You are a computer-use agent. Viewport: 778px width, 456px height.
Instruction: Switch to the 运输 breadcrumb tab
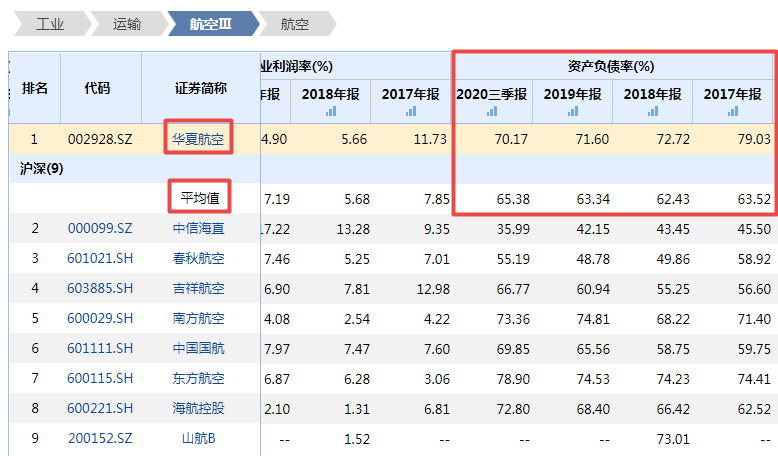coord(127,24)
